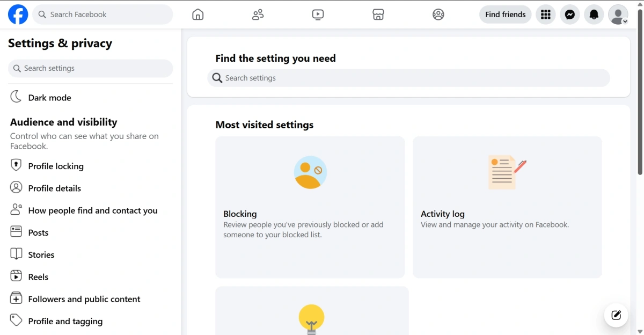The width and height of the screenshot is (644, 335).
Task: Click the Followers and public content icon
Action: tap(17, 298)
